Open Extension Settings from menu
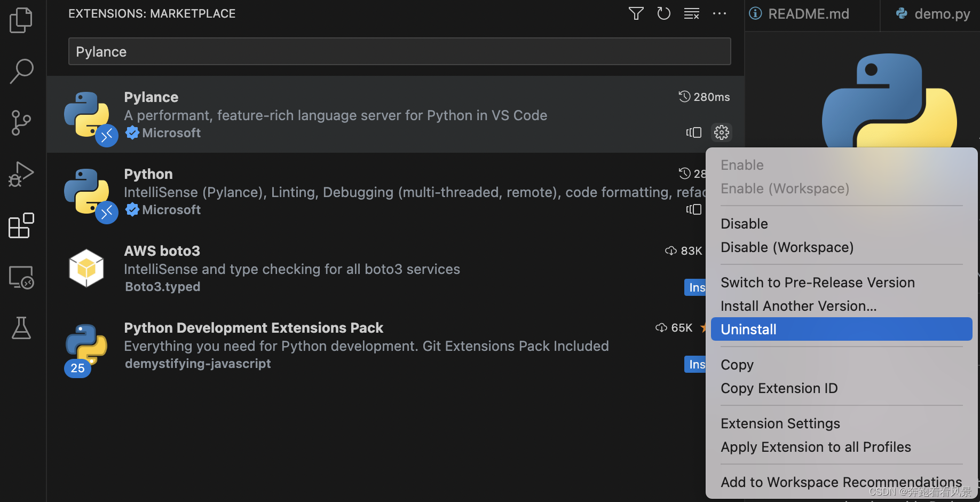 click(x=780, y=423)
